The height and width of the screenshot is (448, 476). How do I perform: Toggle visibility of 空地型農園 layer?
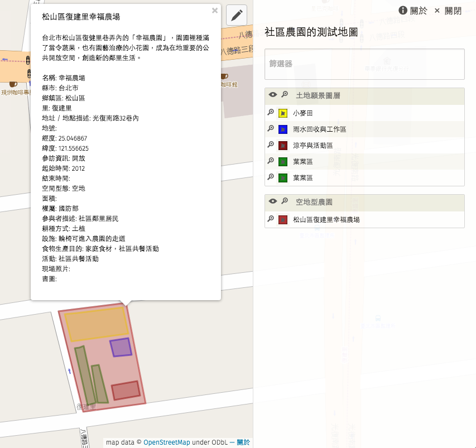273,201
